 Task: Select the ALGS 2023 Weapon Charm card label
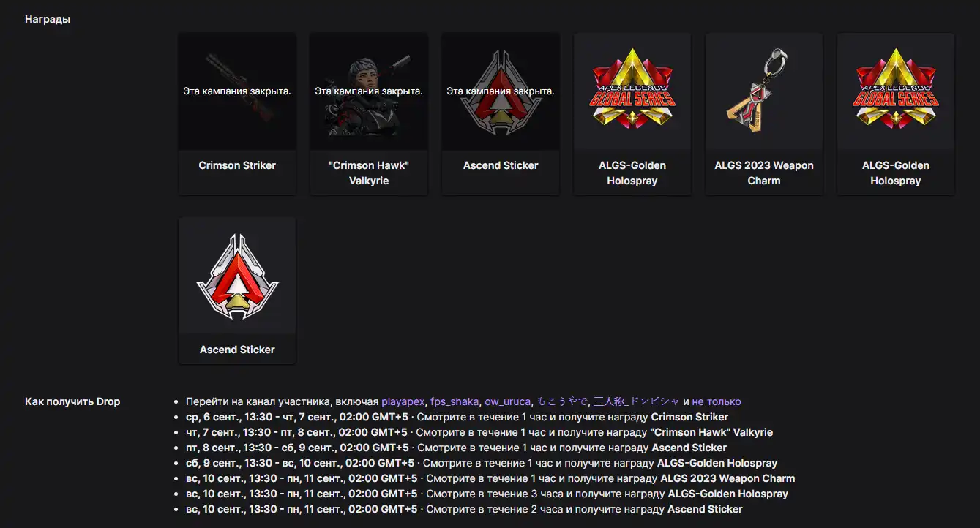(764, 173)
